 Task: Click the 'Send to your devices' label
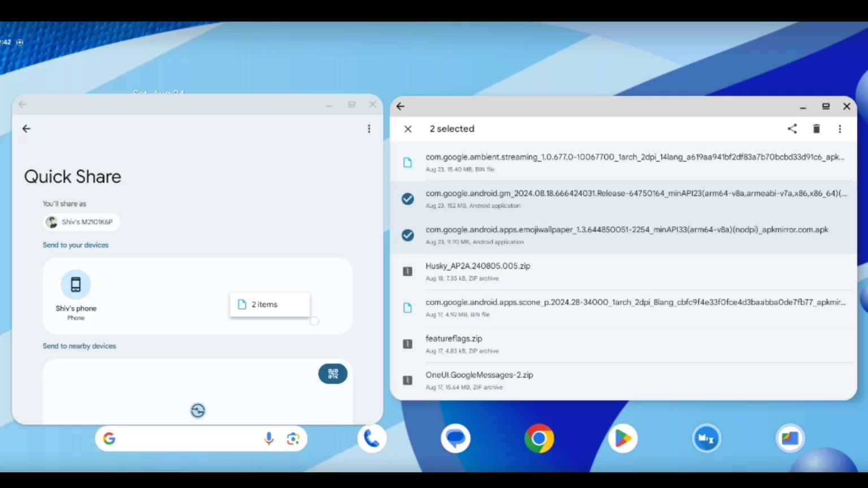tap(76, 245)
